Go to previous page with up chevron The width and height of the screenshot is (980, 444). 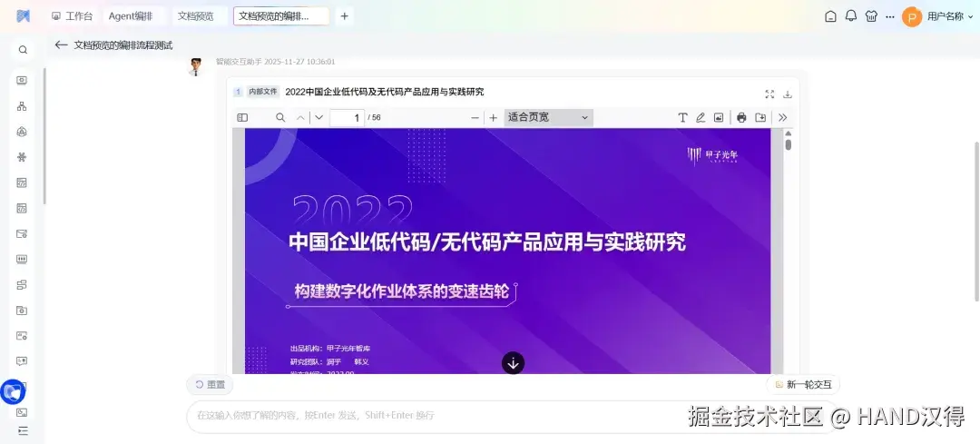pos(300,117)
